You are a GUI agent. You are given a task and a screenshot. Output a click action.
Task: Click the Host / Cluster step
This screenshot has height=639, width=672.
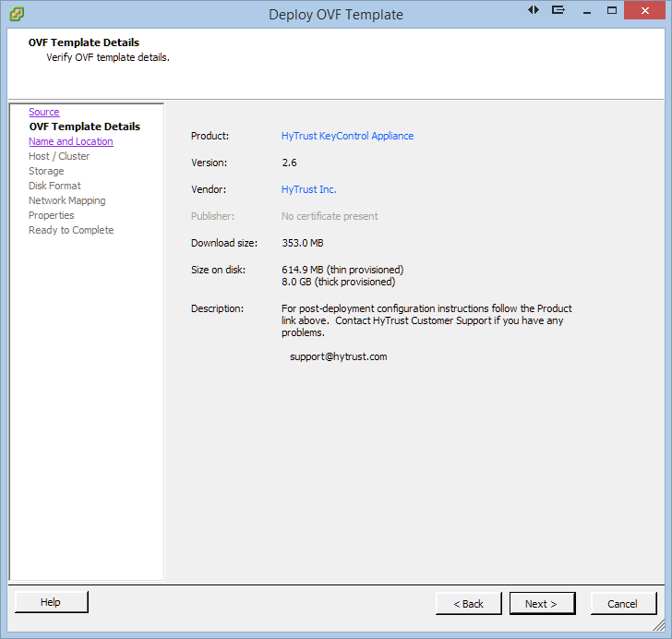pyautogui.click(x=59, y=156)
